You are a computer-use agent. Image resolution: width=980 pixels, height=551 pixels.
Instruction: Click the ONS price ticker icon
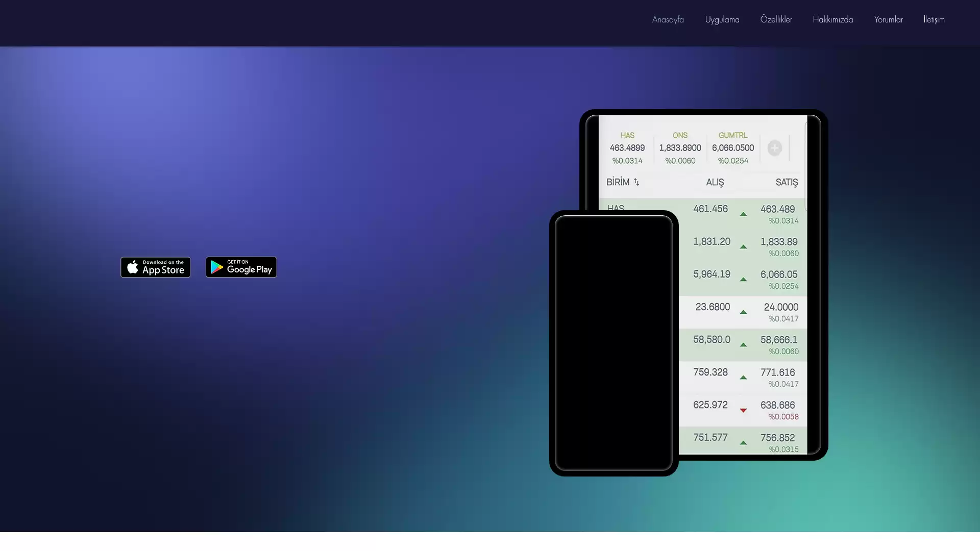click(x=680, y=147)
